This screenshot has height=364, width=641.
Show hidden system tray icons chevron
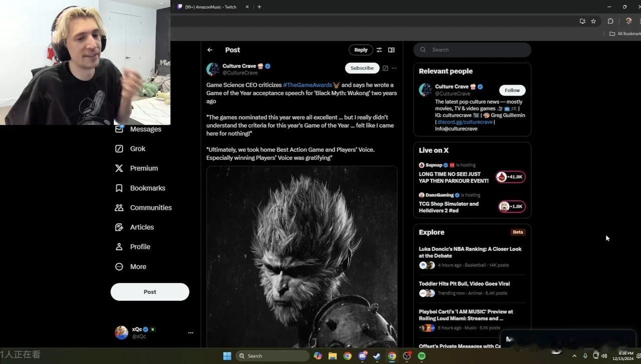[574, 356]
